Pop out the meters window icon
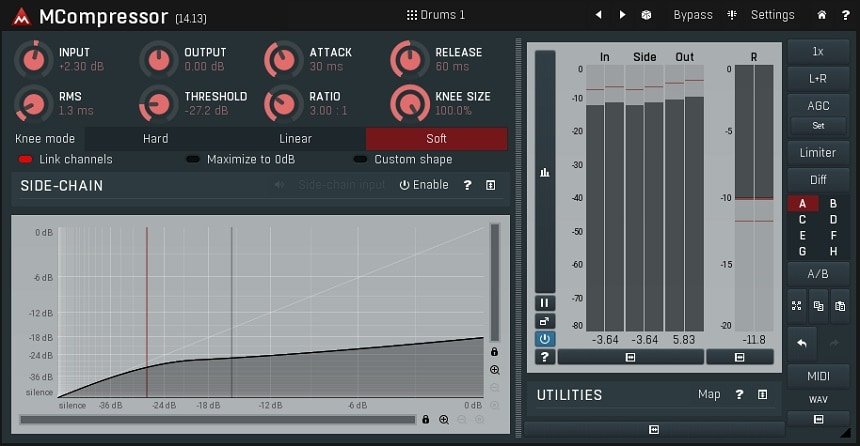 point(545,321)
